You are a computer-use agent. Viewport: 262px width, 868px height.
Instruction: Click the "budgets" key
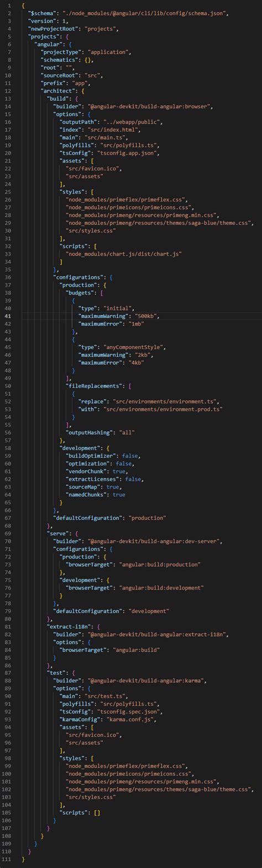click(x=80, y=292)
